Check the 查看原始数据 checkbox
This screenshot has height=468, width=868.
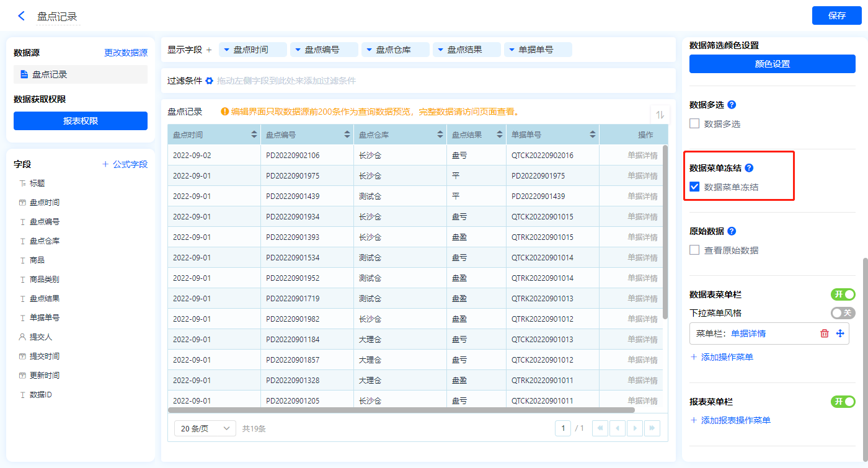(x=694, y=250)
